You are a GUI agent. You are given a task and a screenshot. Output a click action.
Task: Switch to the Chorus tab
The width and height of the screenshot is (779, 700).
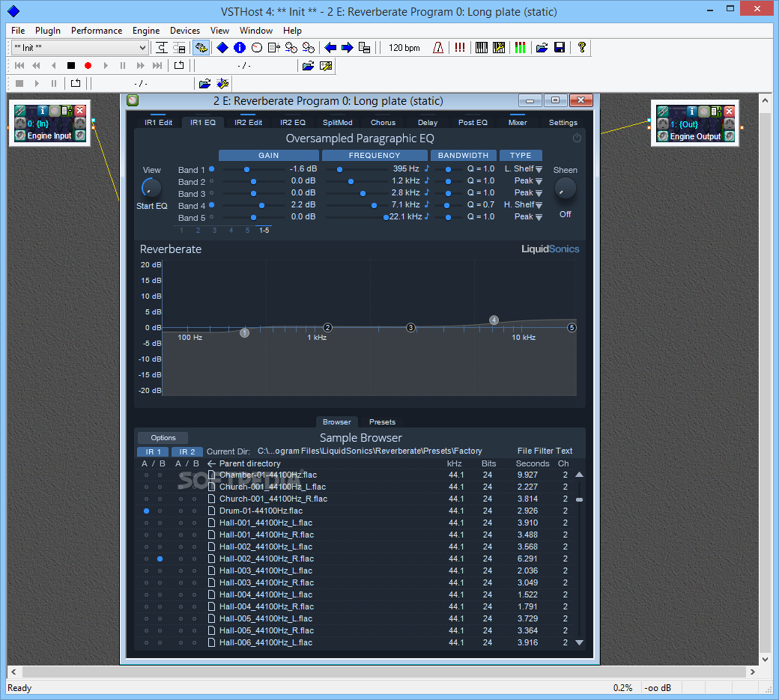(x=383, y=122)
